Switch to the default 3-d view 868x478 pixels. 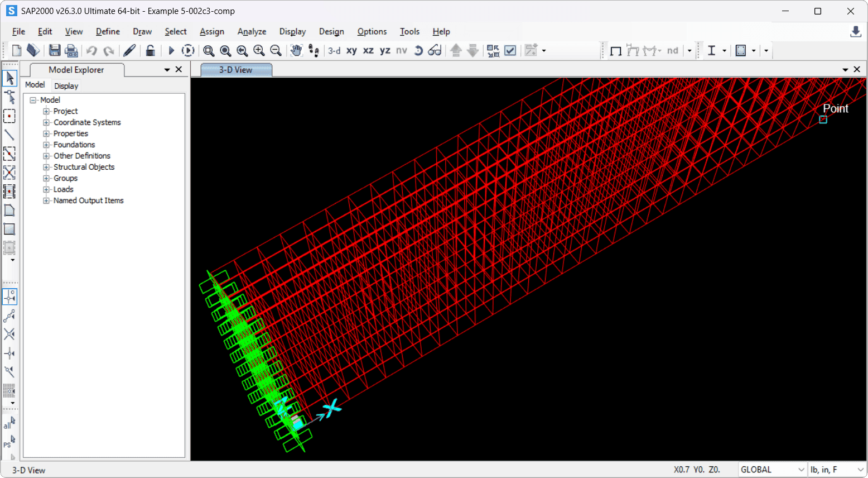pyautogui.click(x=334, y=51)
